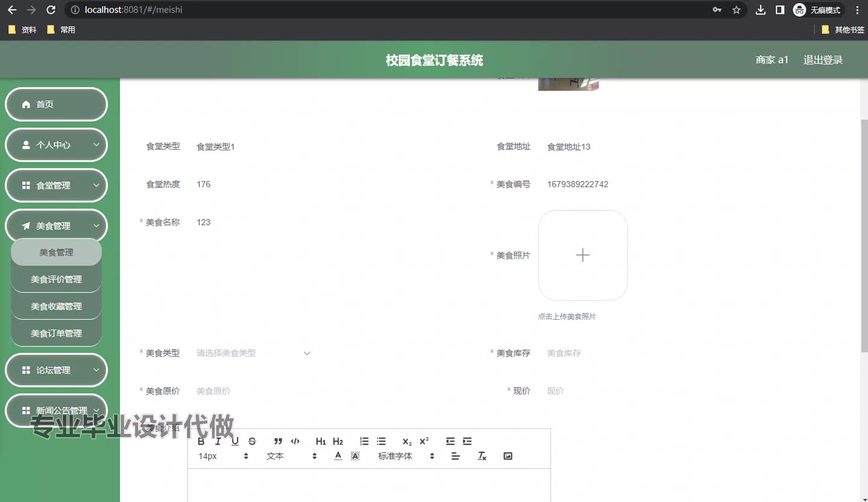Viewport: 868px width, 502px height.
Task: Decrease indent in the editor
Action: (x=450, y=441)
